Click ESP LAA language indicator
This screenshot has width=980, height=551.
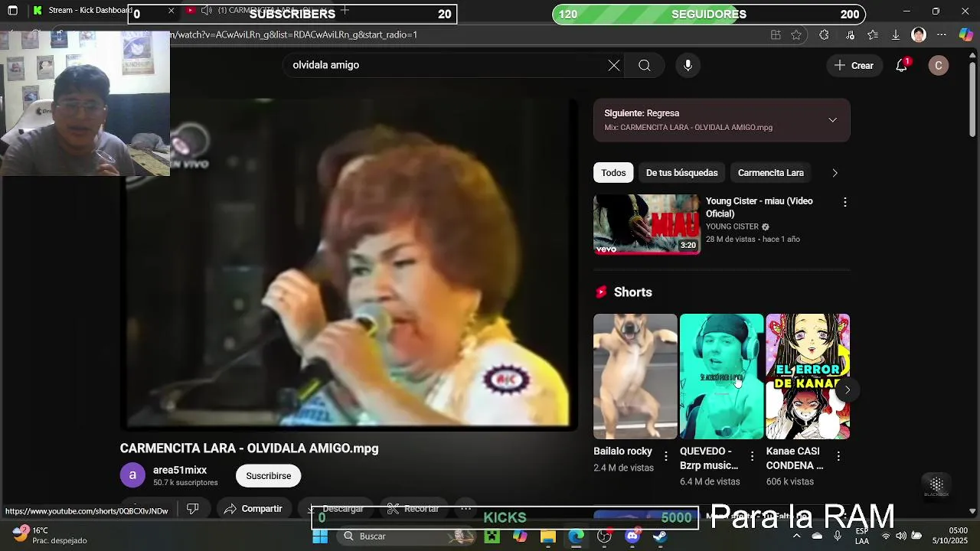click(862, 536)
